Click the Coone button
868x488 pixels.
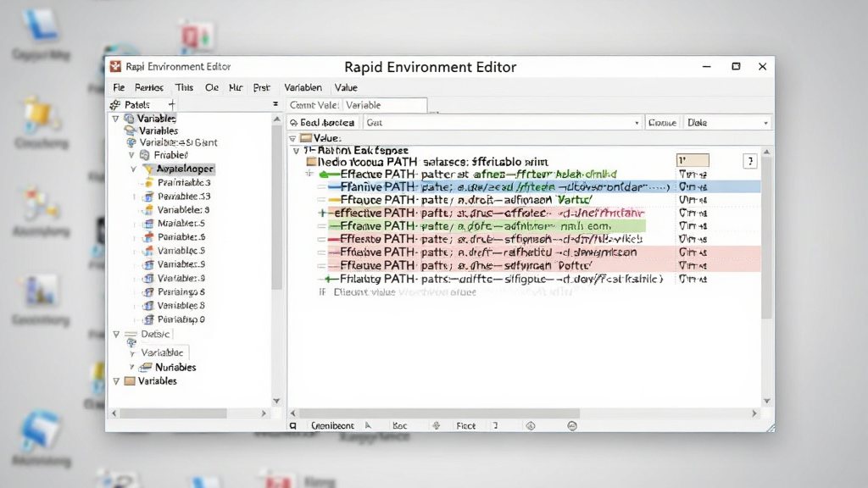662,123
